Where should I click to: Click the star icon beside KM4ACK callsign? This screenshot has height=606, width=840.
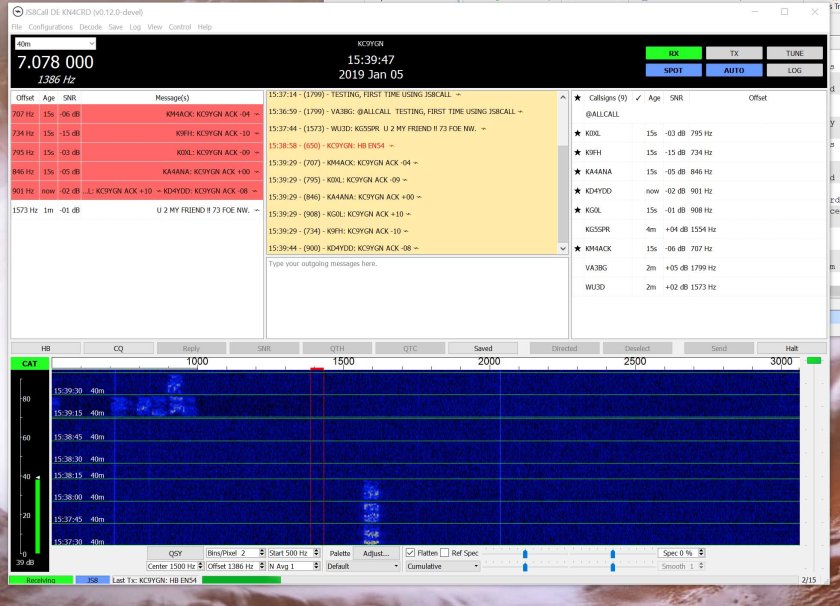(x=577, y=248)
